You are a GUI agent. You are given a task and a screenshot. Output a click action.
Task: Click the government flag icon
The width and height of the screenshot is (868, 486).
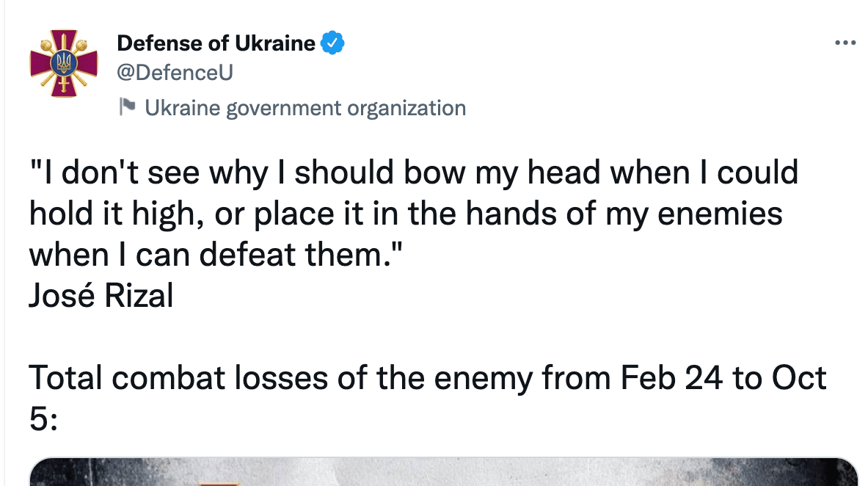tap(128, 107)
